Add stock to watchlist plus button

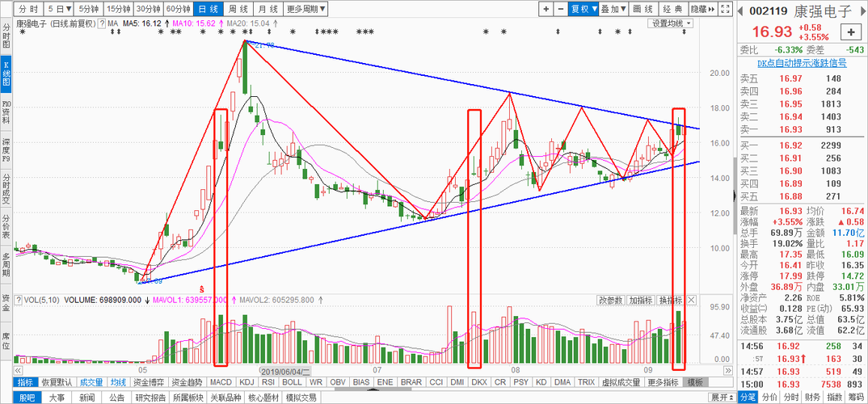coord(851,33)
